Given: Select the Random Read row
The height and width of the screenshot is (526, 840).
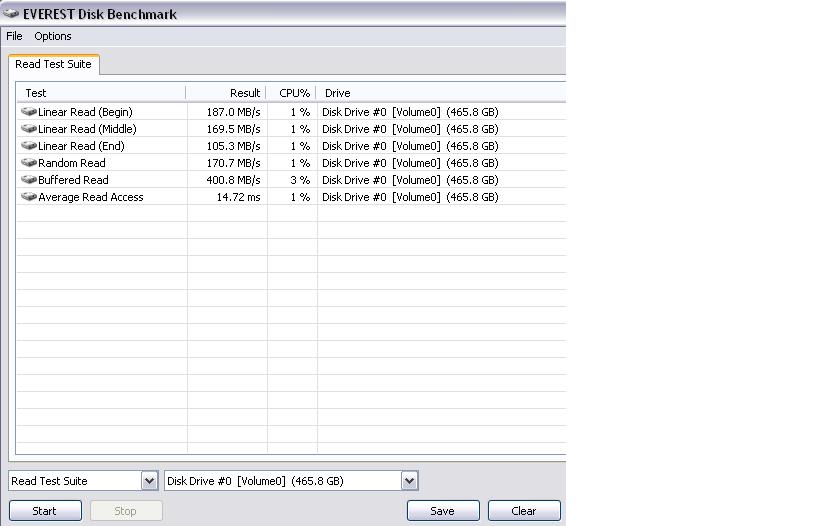Looking at the screenshot, I should (x=291, y=162).
